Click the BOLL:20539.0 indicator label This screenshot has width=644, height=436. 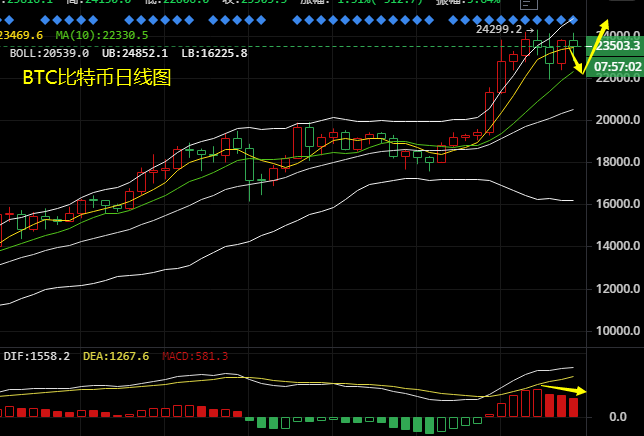(x=49, y=53)
